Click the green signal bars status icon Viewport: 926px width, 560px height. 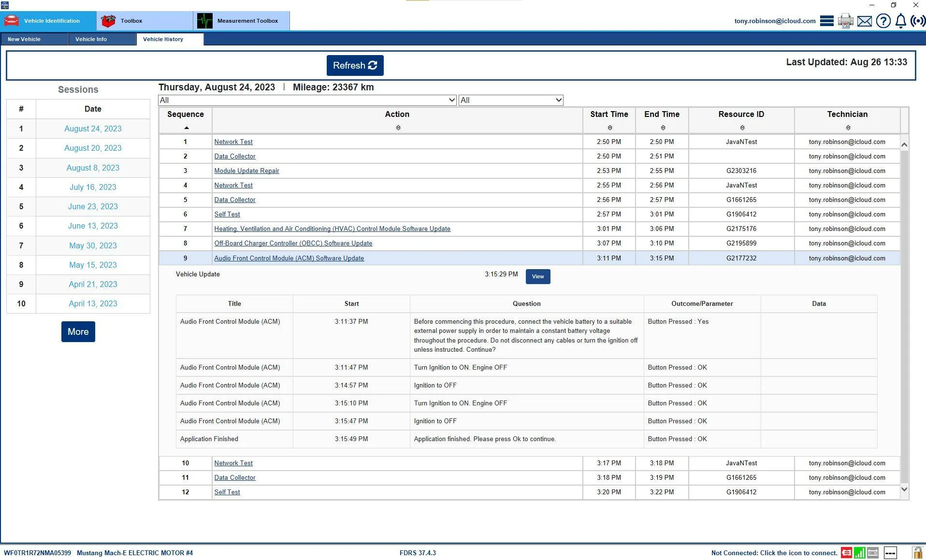tap(859, 553)
